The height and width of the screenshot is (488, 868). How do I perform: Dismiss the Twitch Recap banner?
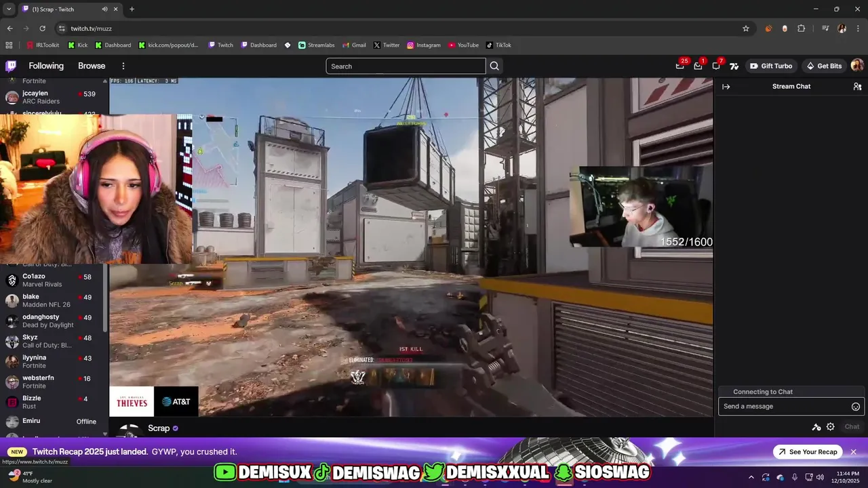854,452
